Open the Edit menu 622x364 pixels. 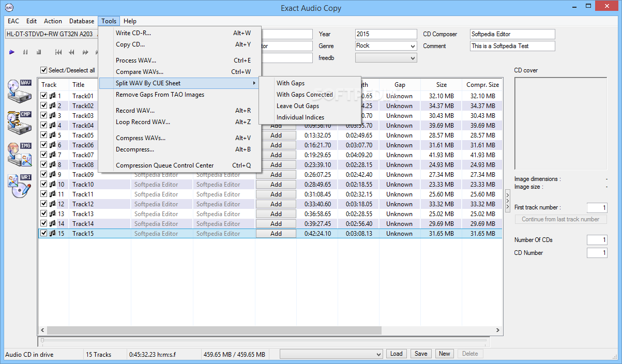coord(32,21)
